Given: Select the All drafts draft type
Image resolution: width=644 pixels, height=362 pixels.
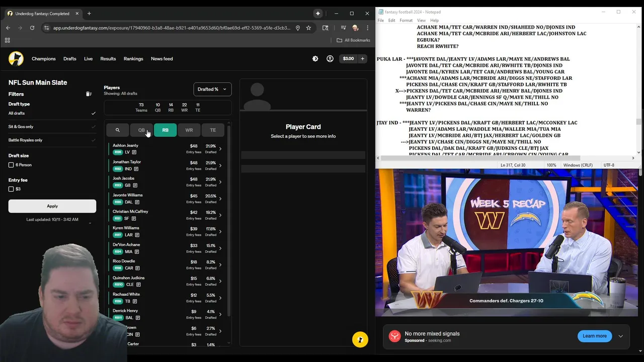Looking at the screenshot, I should point(52,113).
